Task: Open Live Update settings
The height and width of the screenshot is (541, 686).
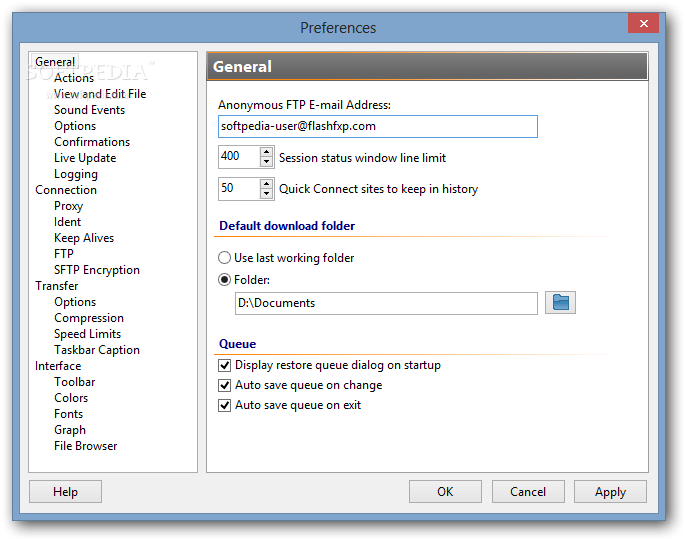Action: 85,158
